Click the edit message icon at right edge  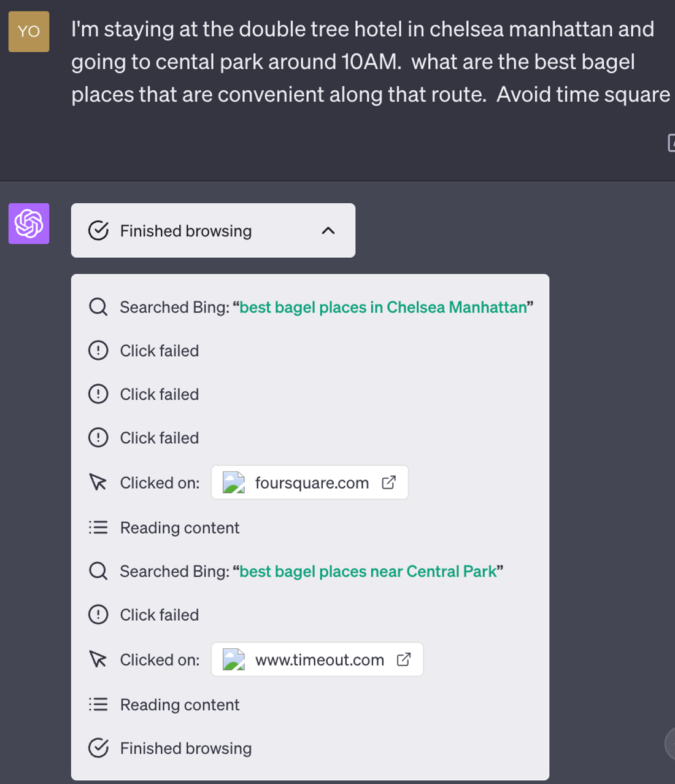[x=671, y=143]
